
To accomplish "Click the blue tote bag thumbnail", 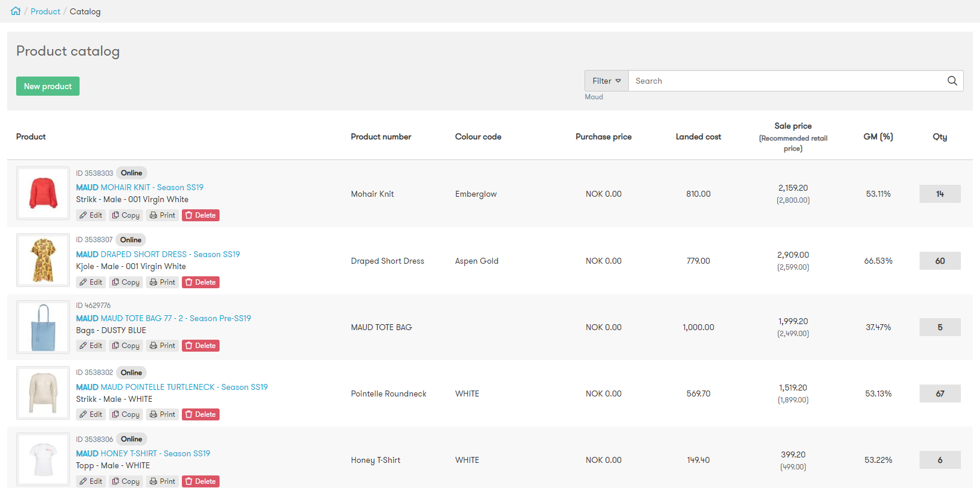I will [43, 327].
